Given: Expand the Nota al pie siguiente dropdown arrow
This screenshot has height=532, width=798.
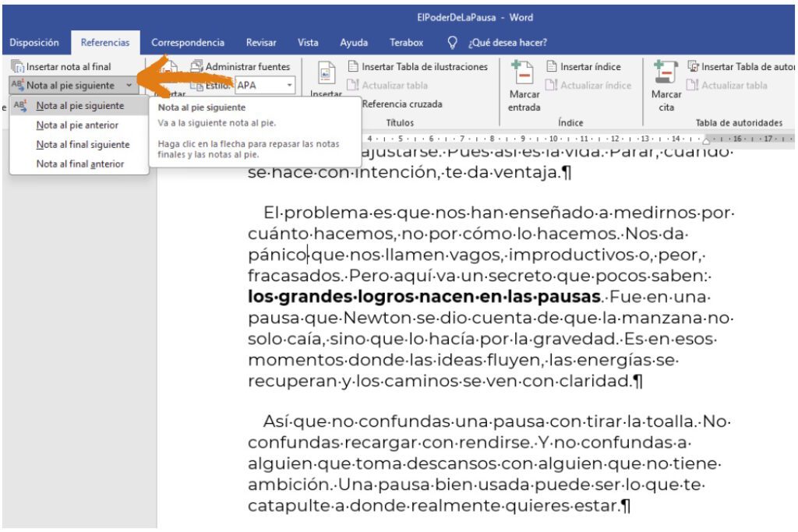Looking at the screenshot, I should pyautogui.click(x=129, y=86).
